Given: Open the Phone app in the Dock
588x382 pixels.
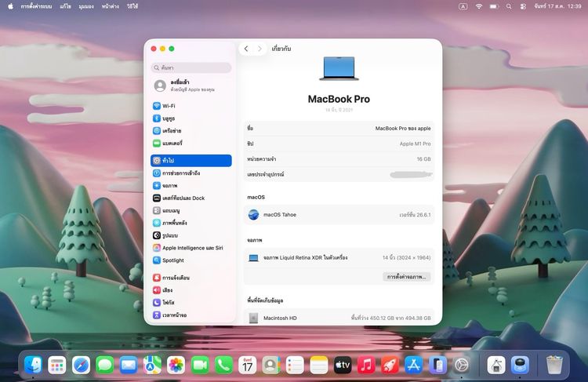Looking at the screenshot, I should click(223, 365).
